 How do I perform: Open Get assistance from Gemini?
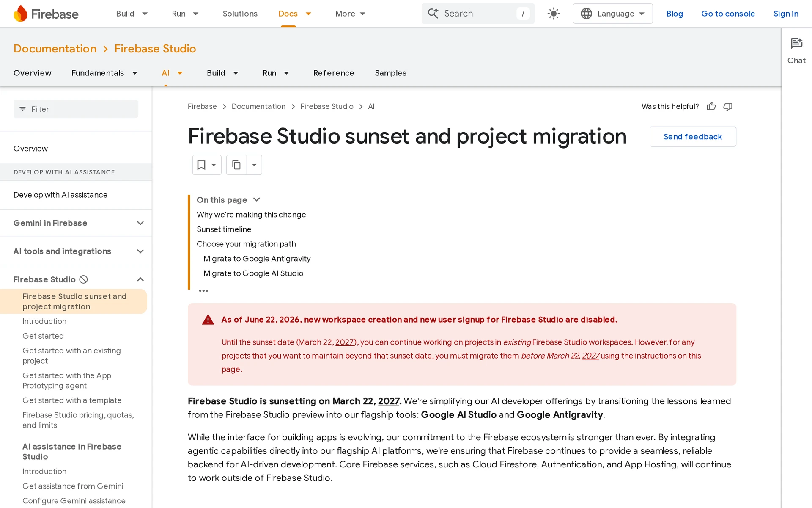point(73,486)
